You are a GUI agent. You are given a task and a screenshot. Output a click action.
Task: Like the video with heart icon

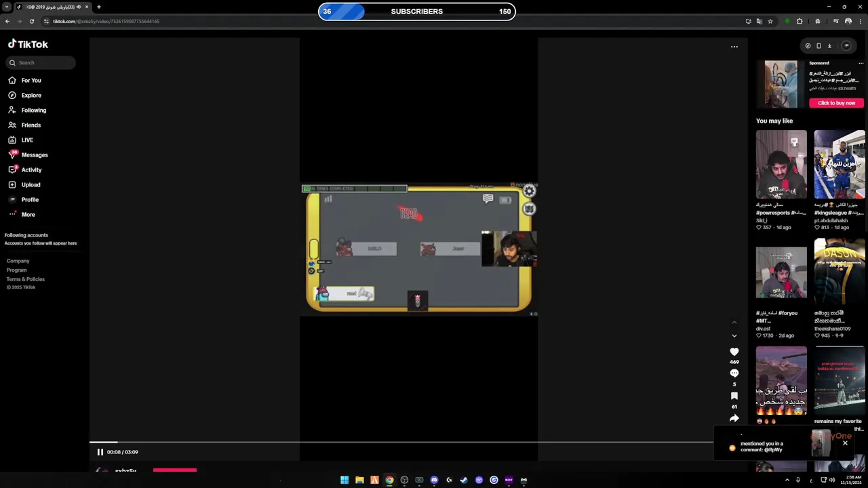(x=734, y=352)
